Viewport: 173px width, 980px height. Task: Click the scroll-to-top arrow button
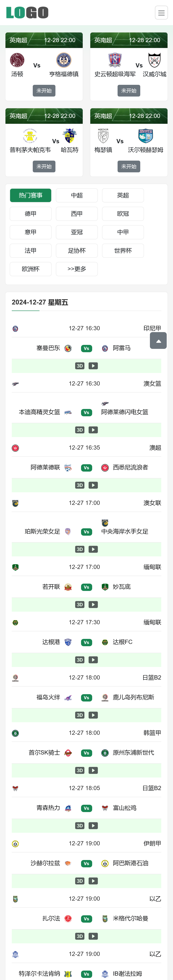pos(158,340)
